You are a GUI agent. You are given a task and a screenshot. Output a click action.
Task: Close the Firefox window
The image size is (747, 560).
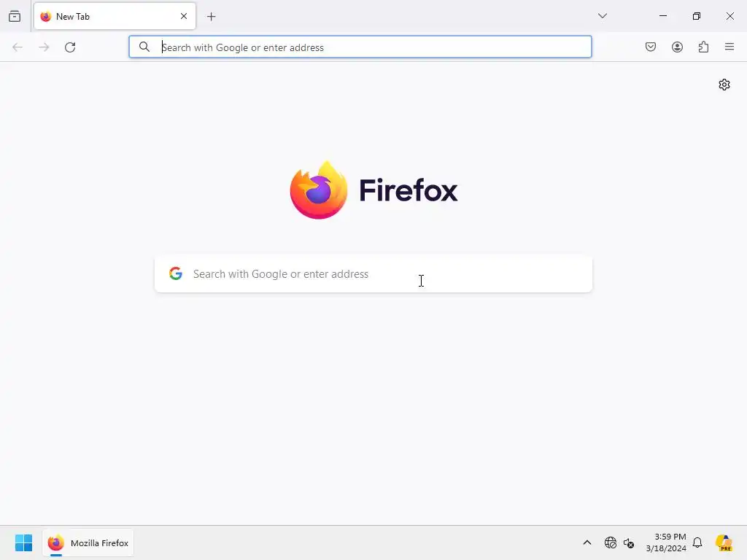(x=729, y=16)
